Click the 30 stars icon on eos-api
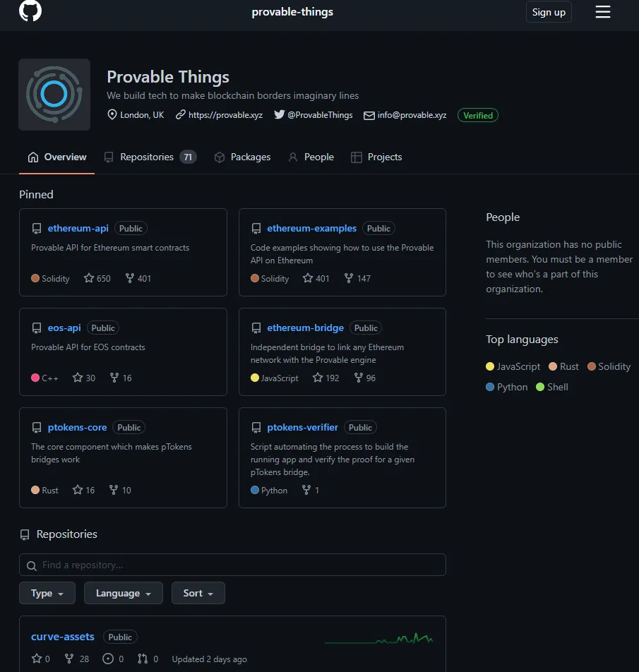 point(78,378)
